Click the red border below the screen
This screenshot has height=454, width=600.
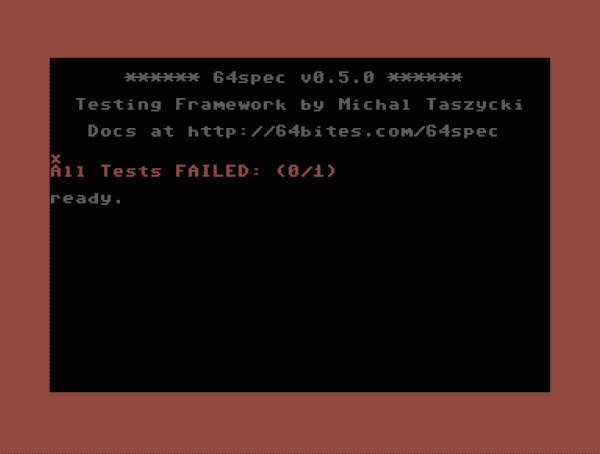pyautogui.click(x=300, y=423)
